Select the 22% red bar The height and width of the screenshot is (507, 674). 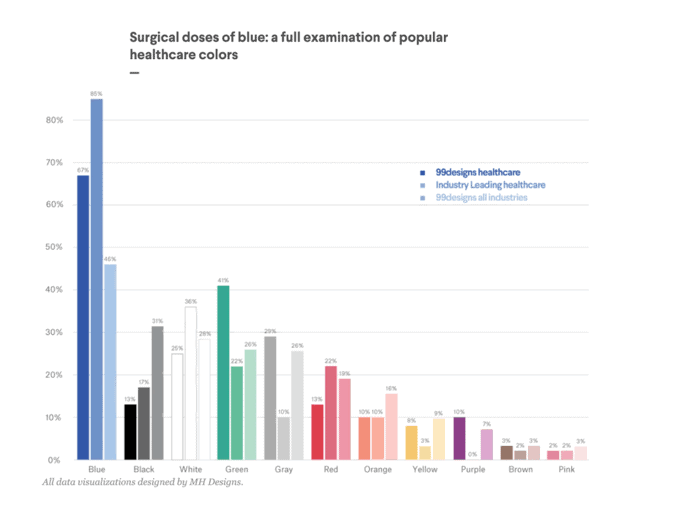coord(331,413)
